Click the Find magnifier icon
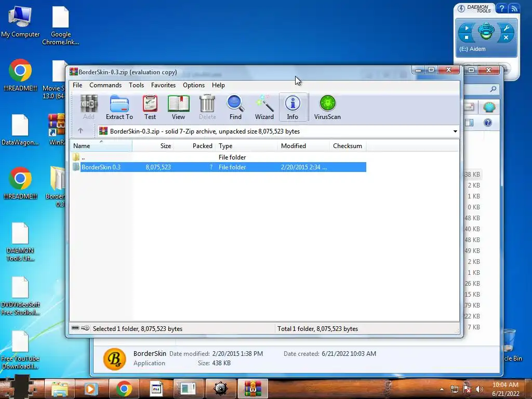532x399 pixels. 235,108
